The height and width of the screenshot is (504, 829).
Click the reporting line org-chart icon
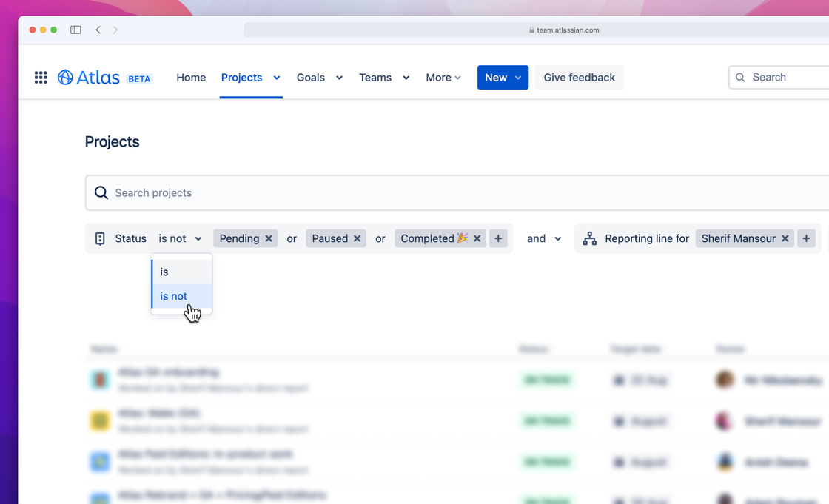(x=588, y=238)
